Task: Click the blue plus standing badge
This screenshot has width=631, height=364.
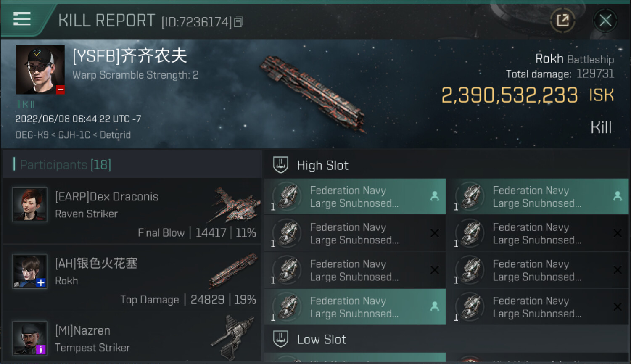Action: pyautogui.click(x=41, y=282)
